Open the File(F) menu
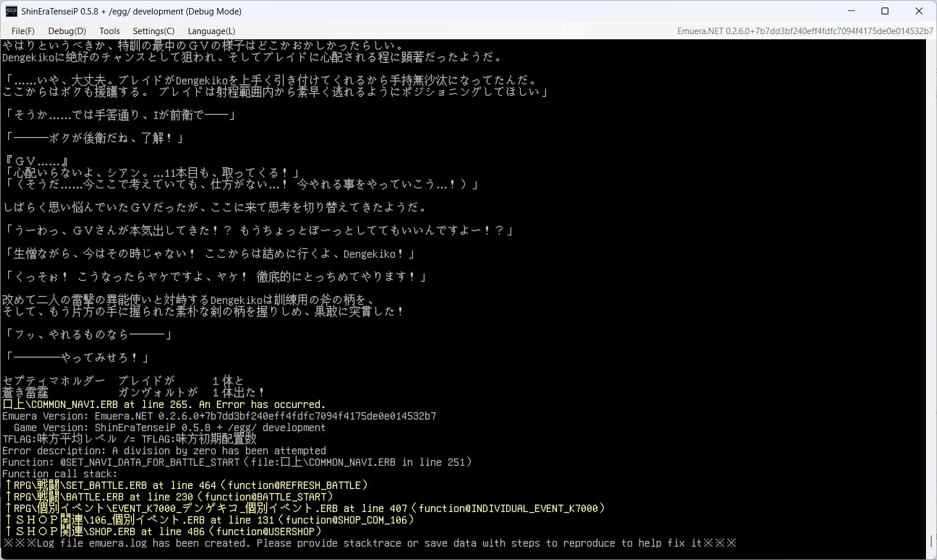Image resolution: width=937 pixels, height=560 pixels. pos(23,31)
